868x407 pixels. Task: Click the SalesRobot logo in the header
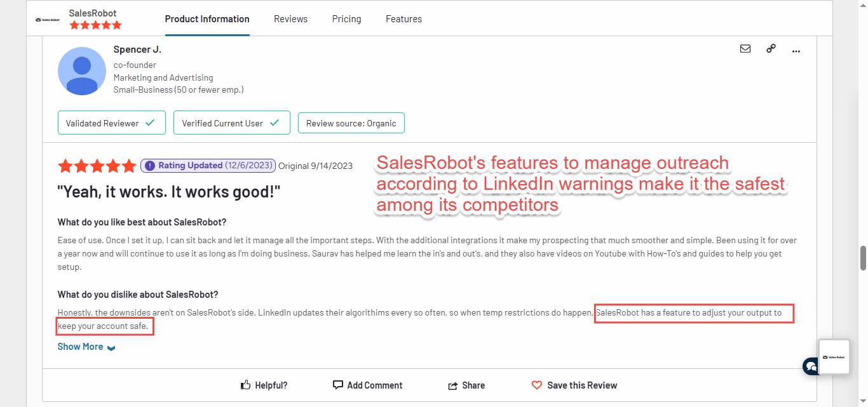(48, 18)
